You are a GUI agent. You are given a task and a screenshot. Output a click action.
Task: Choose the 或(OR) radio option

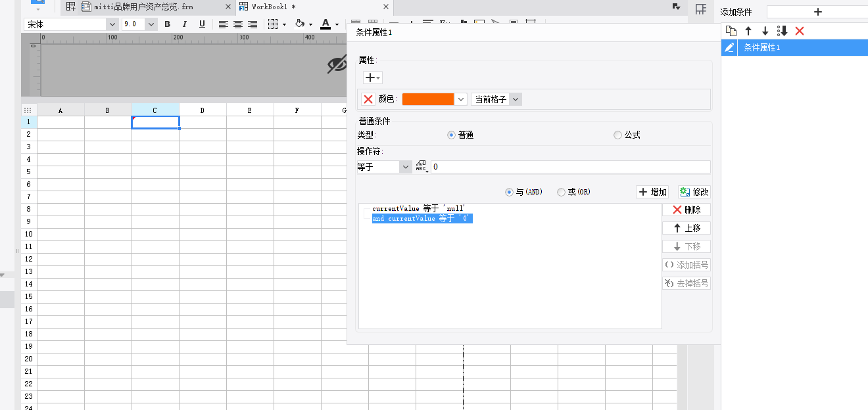point(561,192)
